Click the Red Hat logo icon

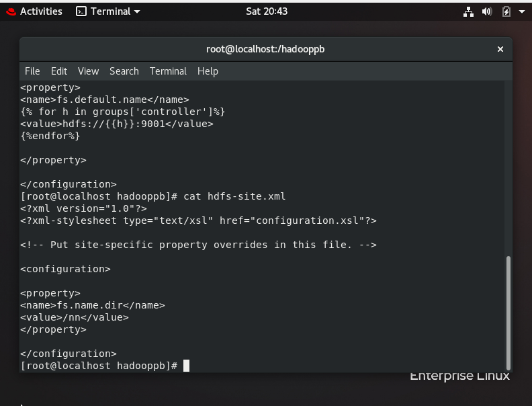pyautogui.click(x=11, y=12)
